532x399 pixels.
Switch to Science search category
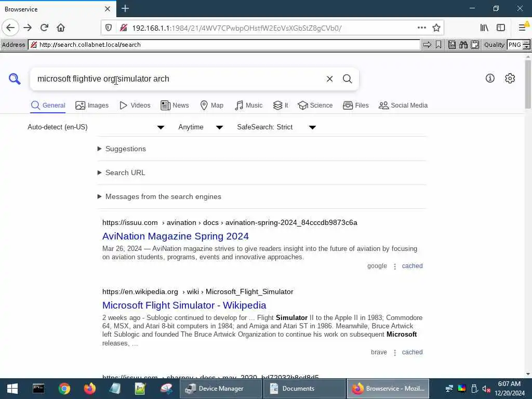coord(315,105)
